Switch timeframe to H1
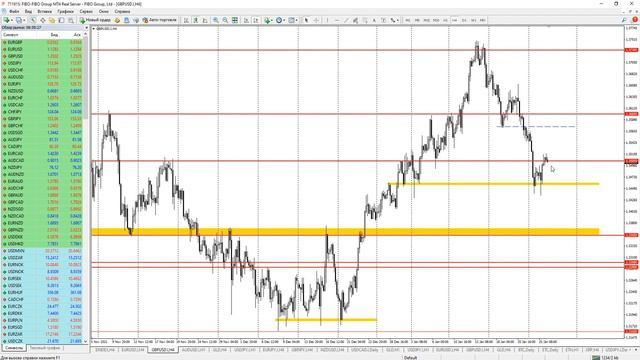This screenshot has width=640, height=360. click(x=445, y=20)
